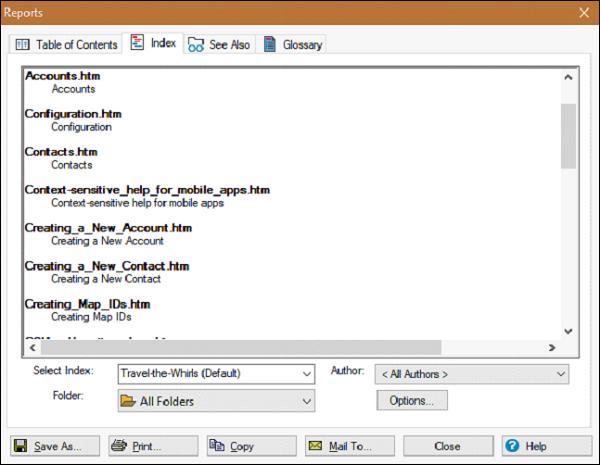This screenshot has height=465, width=600.
Task: Expand the All Folders dropdown arrow
Action: pyautogui.click(x=307, y=401)
